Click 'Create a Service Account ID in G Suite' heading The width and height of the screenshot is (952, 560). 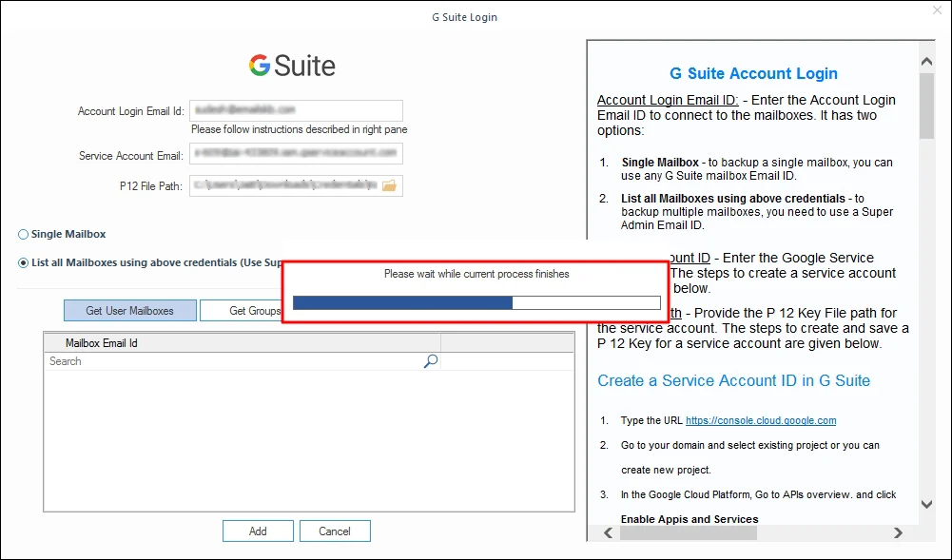click(x=733, y=381)
